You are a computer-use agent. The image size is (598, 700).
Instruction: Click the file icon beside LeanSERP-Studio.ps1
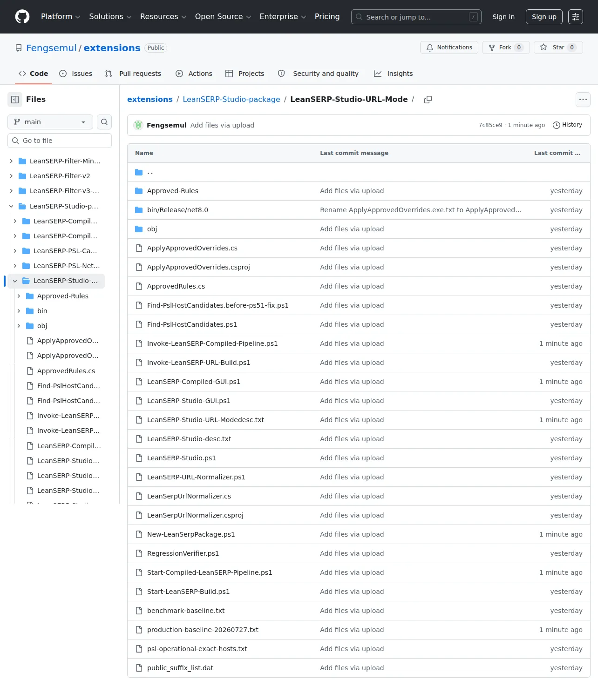tap(139, 458)
